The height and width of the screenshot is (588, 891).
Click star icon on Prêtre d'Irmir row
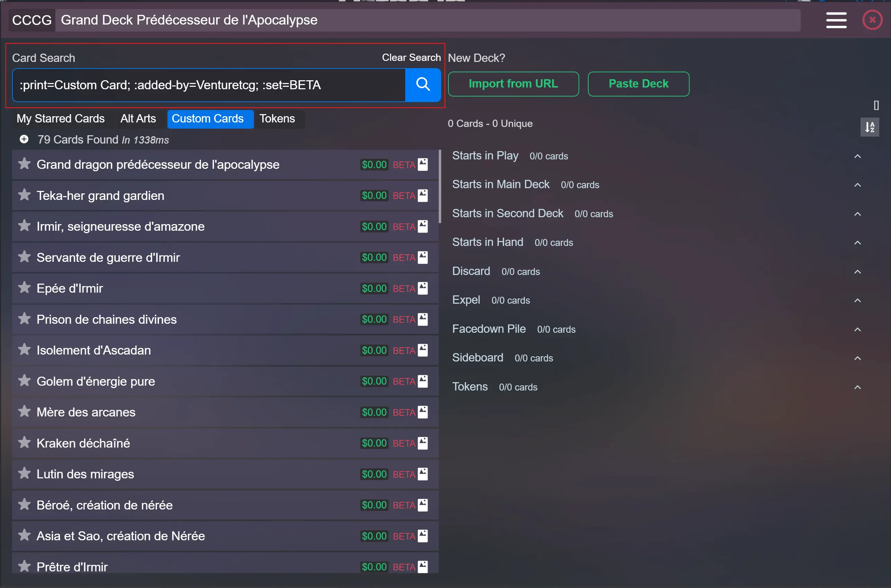[x=24, y=566]
